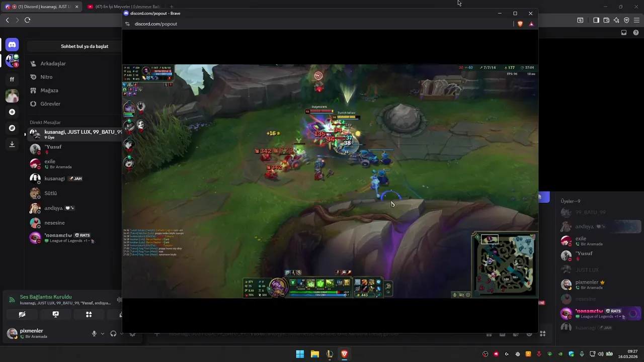This screenshot has width=644, height=362.
Task: Open Leo AI sparkle icon in toolbar
Action: [x=616, y=20]
